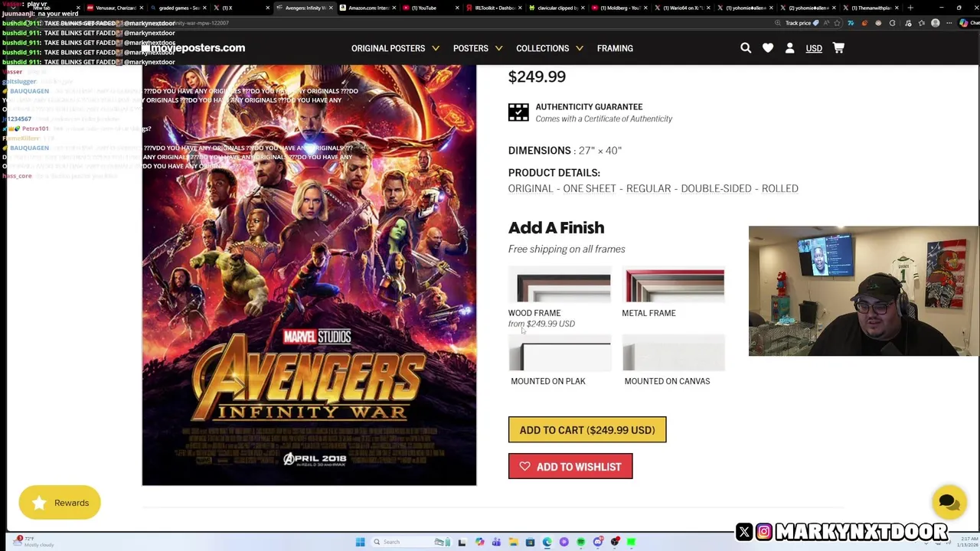Select USD currency selector
The image size is (980, 551).
[x=814, y=48]
